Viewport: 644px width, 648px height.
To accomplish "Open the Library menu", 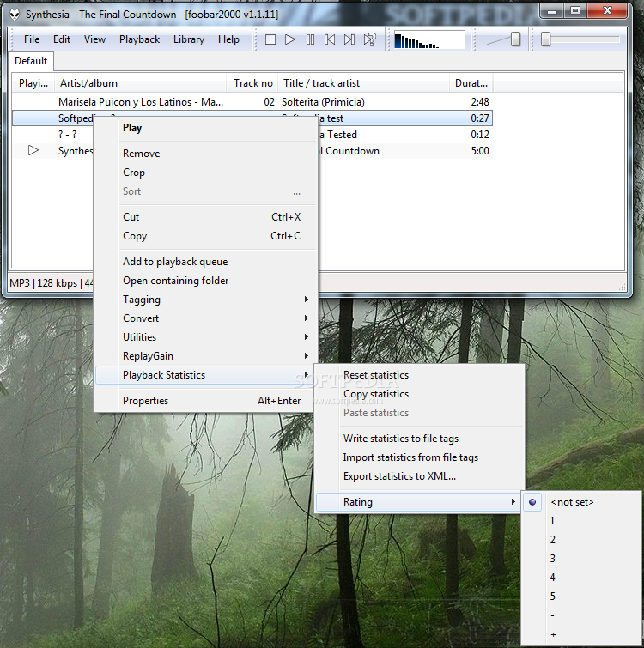I will pos(189,39).
